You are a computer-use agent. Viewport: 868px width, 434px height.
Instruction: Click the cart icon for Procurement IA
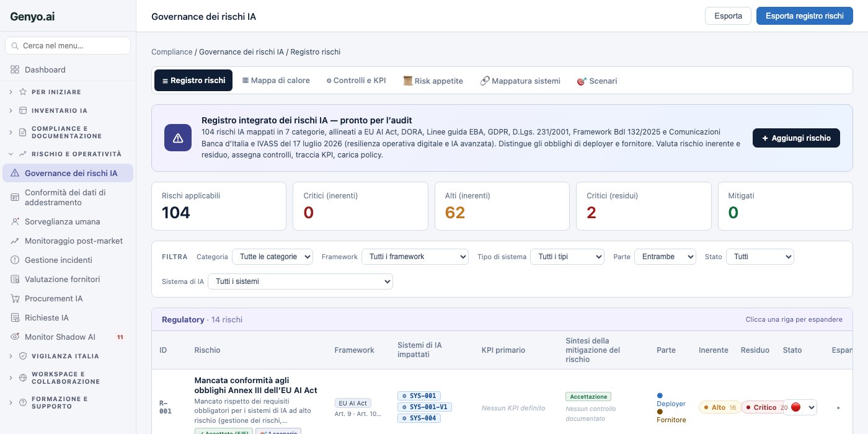click(15, 298)
